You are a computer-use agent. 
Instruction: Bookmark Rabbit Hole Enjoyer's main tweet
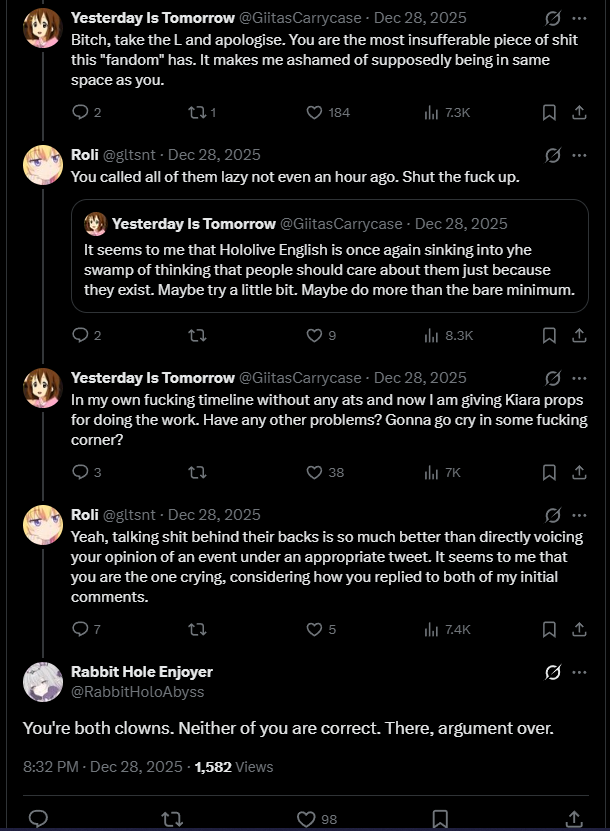point(440,819)
